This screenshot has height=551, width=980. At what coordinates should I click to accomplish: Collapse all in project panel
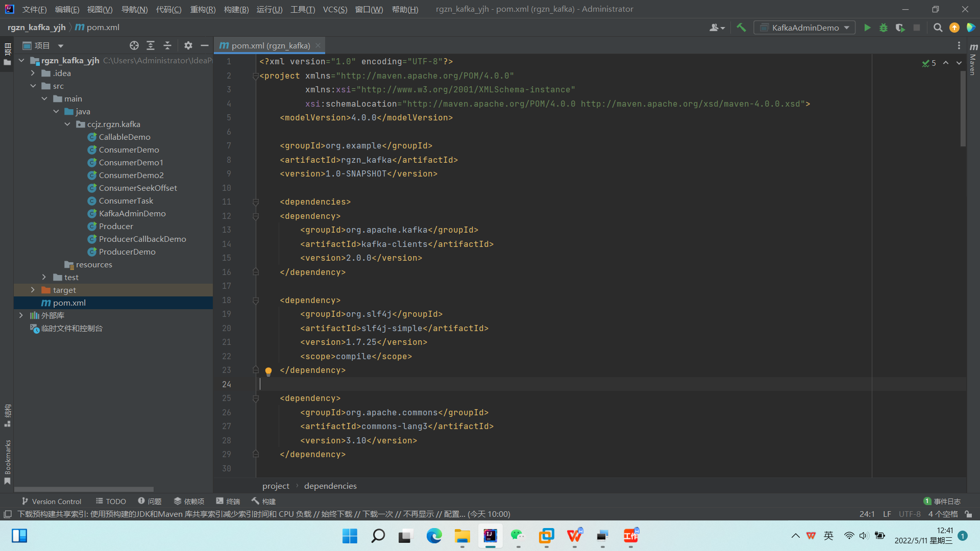[x=167, y=45]
